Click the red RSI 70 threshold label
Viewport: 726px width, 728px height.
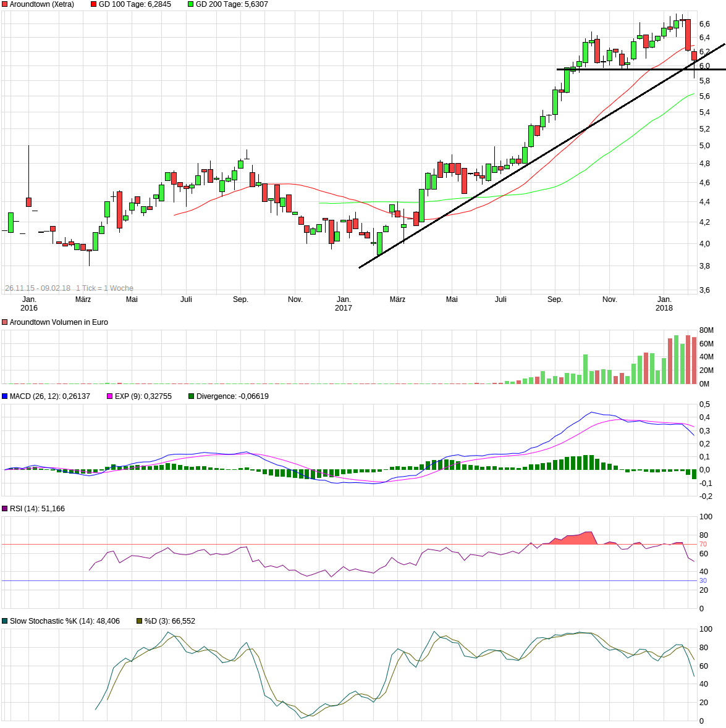[703, 545]
